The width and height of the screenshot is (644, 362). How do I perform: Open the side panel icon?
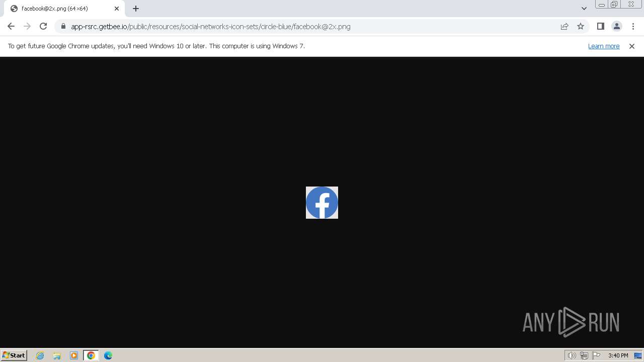point(600,26)
